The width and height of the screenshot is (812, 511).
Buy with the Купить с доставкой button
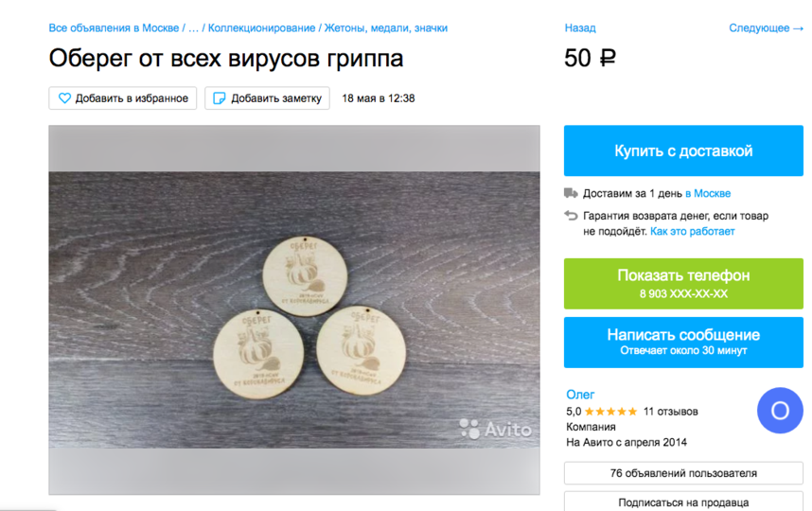click(683, 150)
